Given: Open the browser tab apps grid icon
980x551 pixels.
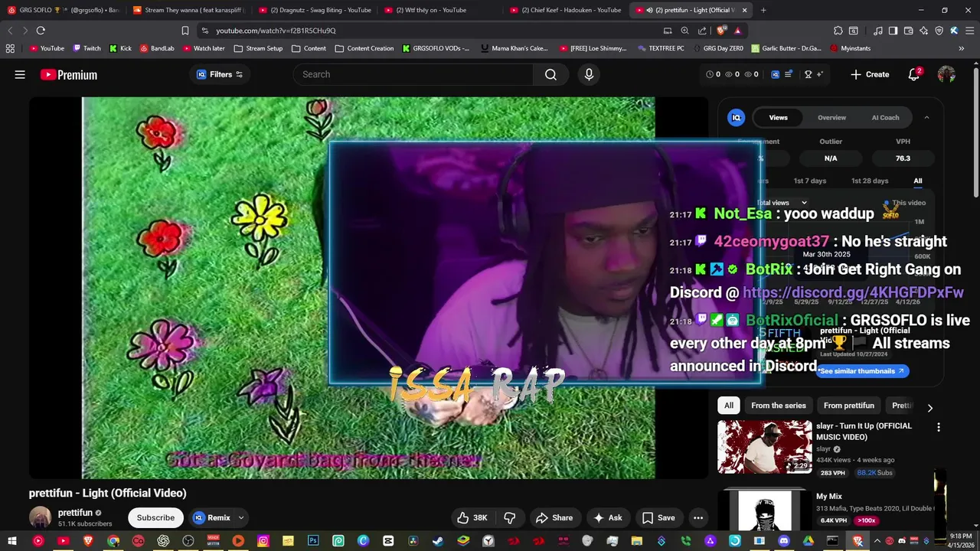Looking at the screenshot, I should click(10, 48).
